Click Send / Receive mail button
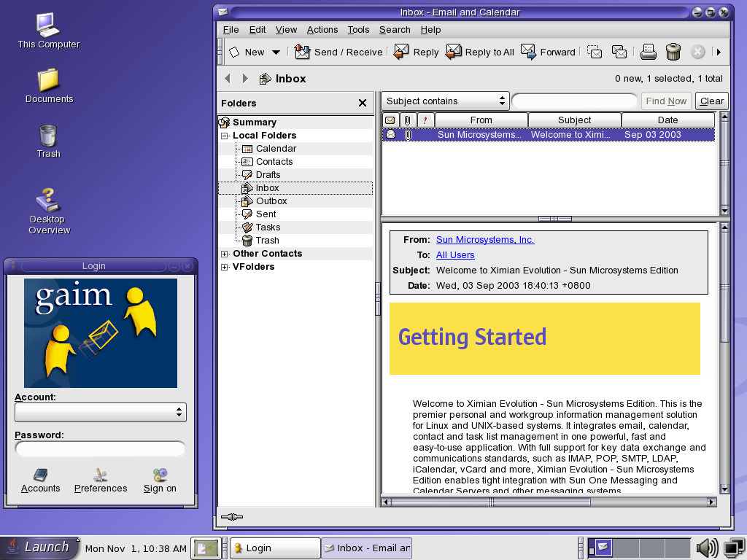This screenshot has width=747, height=560. coord(338,52)
